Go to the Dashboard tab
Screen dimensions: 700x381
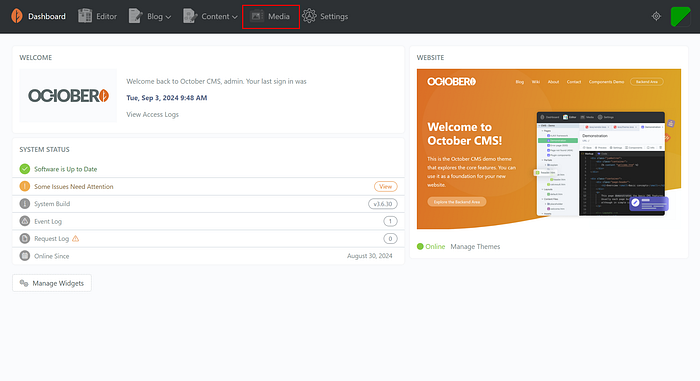38,16
